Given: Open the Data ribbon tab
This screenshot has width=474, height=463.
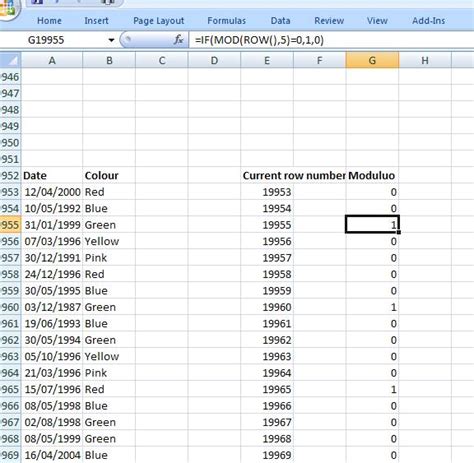Looking at the screenshot, I should [280, 21].
